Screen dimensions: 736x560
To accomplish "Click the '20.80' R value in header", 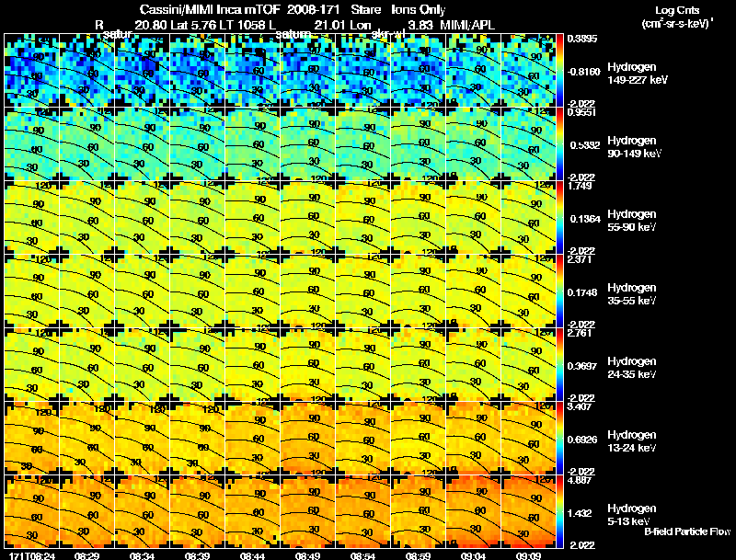I will click(x=150, y=25).
